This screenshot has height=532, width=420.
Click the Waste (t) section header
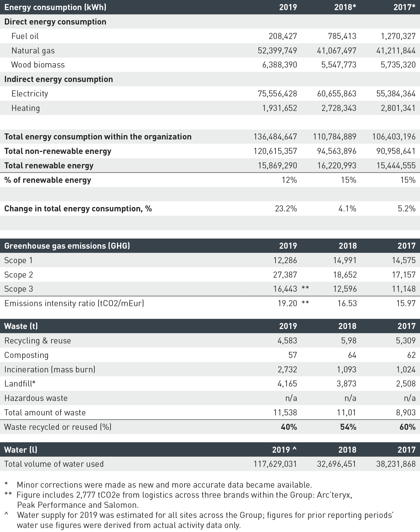(21, 326)
